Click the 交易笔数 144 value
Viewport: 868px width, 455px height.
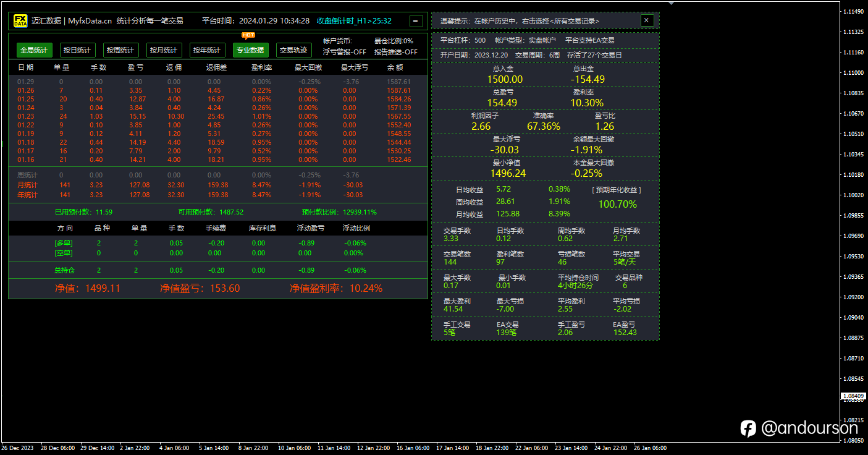tap(450, 262)
